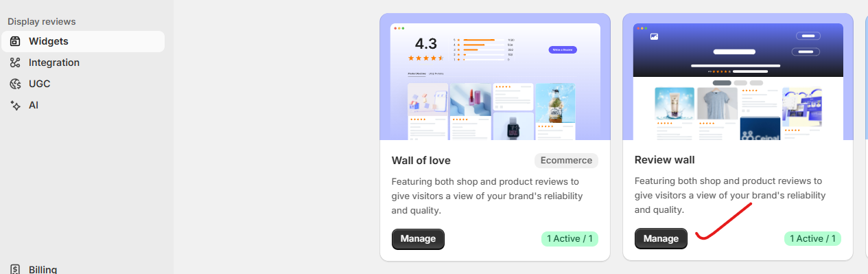Open the Integration menu item
Image resolution: width=868 pixels, height=274 pixels.
tap(83, 62)
